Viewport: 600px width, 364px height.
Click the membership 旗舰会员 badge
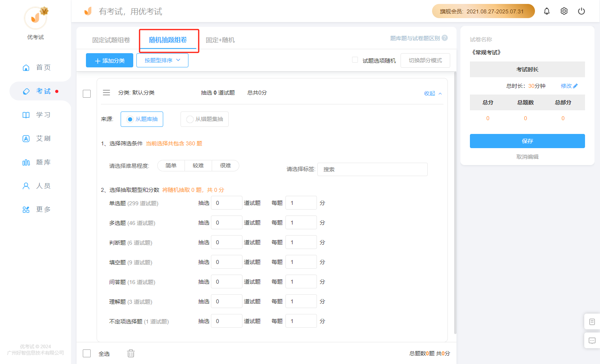point(483,11)
